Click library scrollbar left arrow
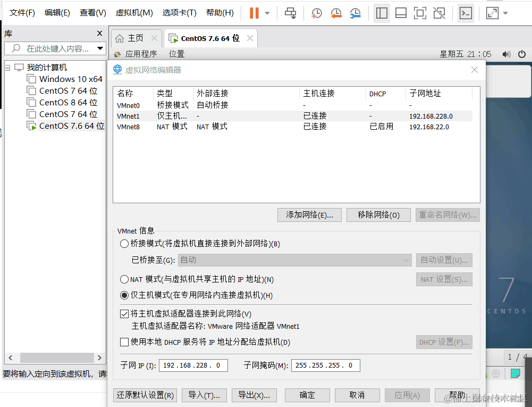 (x=10, y=358)
